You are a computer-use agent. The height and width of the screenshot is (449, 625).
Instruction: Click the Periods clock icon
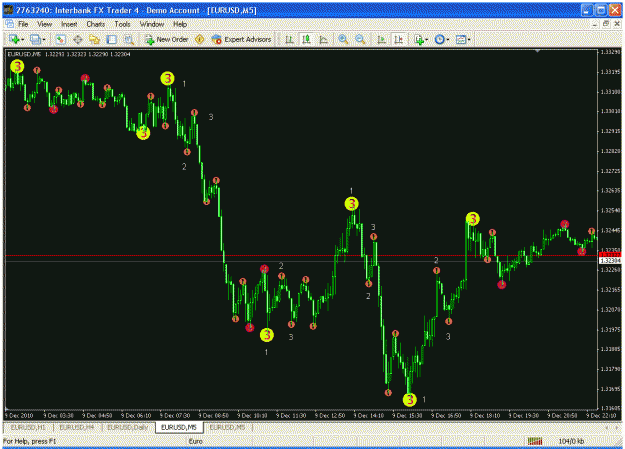pos(440,39)
